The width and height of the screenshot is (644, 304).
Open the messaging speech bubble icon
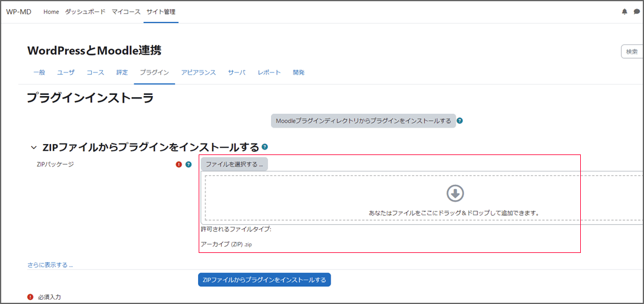pos(637,12)
